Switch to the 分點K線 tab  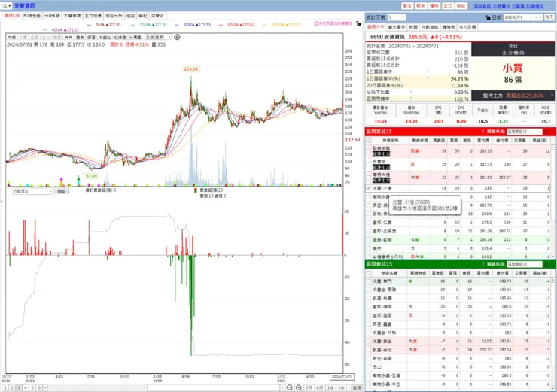[x=52, y=16]
